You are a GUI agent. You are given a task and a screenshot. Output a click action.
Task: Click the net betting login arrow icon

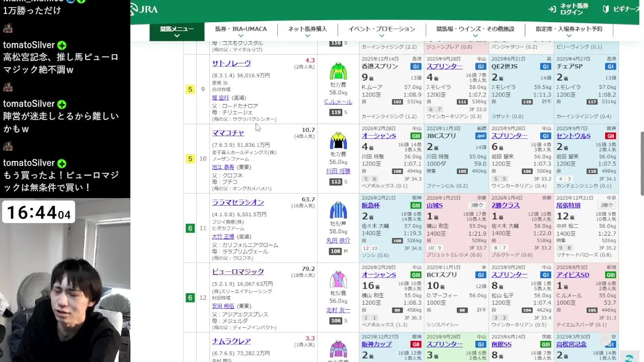[x=552, y=9]
